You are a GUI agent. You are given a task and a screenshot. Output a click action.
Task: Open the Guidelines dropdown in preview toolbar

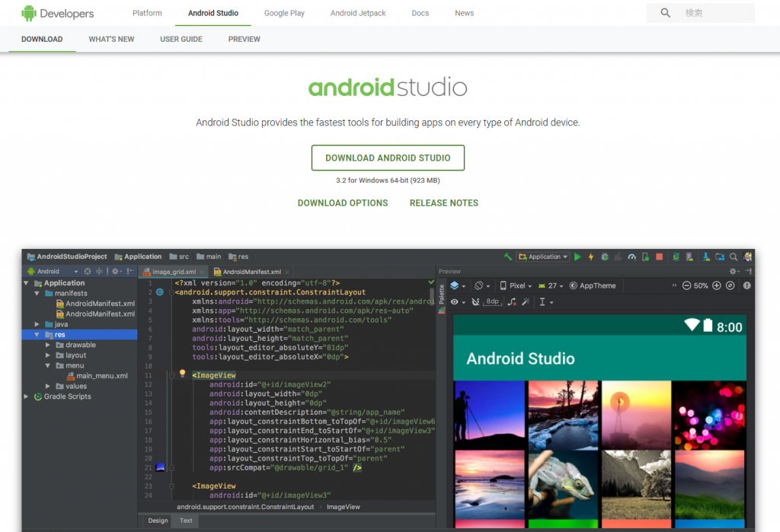point(546,302)
